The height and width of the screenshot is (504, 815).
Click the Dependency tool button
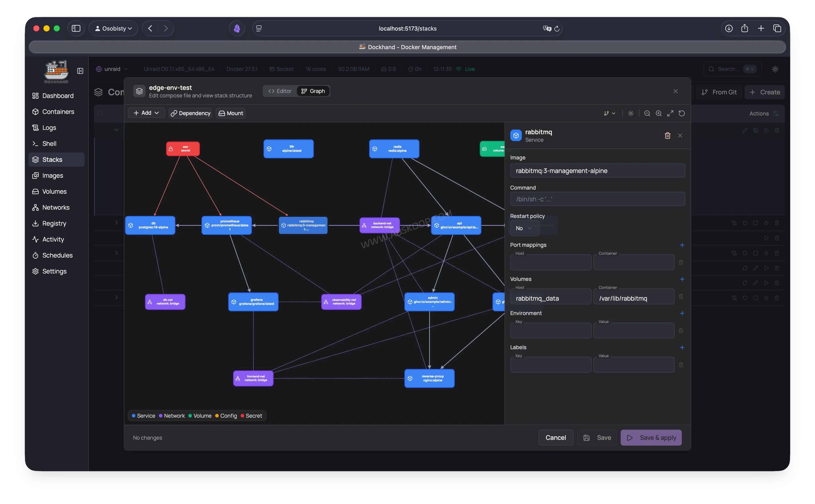tap(190, 113)
